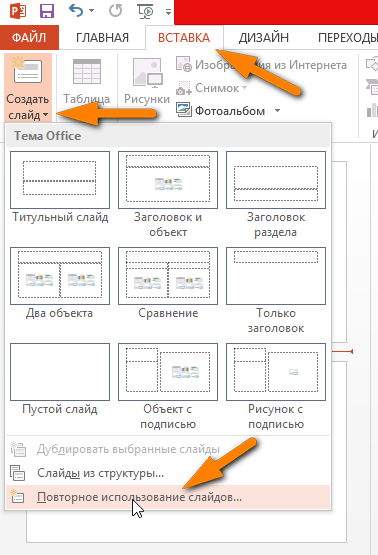
Task: Open Слайды из структуры menu item
Action: pyautogui.click(x=168, y=473)
